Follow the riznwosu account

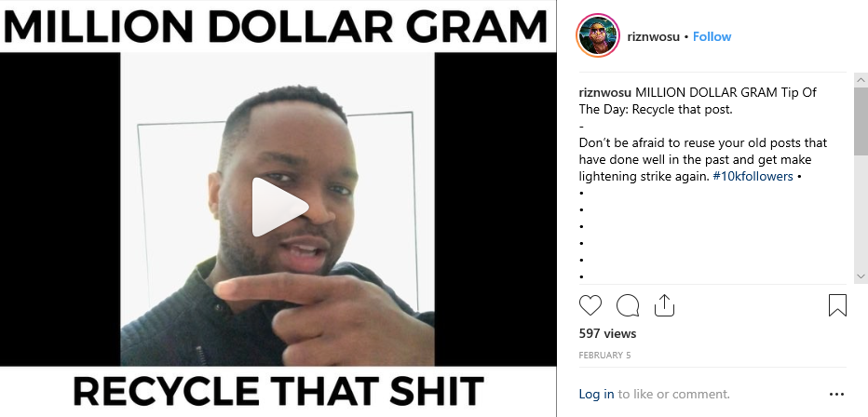(x=712, y=36)
